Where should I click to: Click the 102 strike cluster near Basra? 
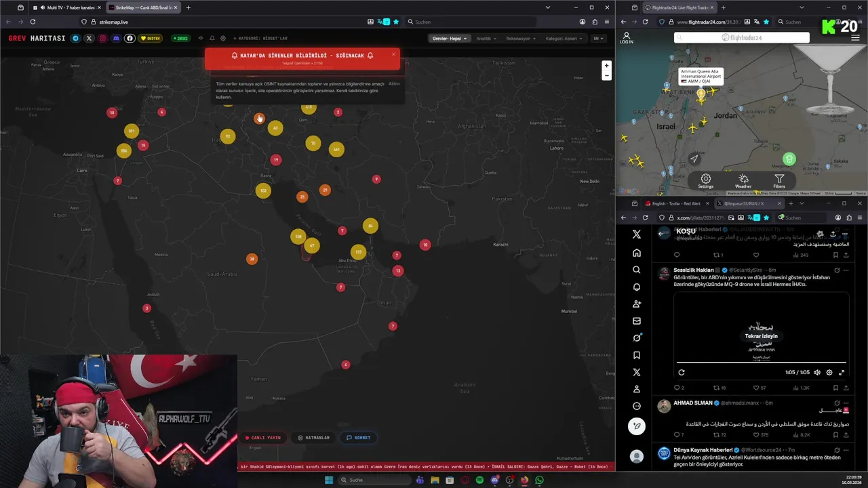[x=263, y=190]
